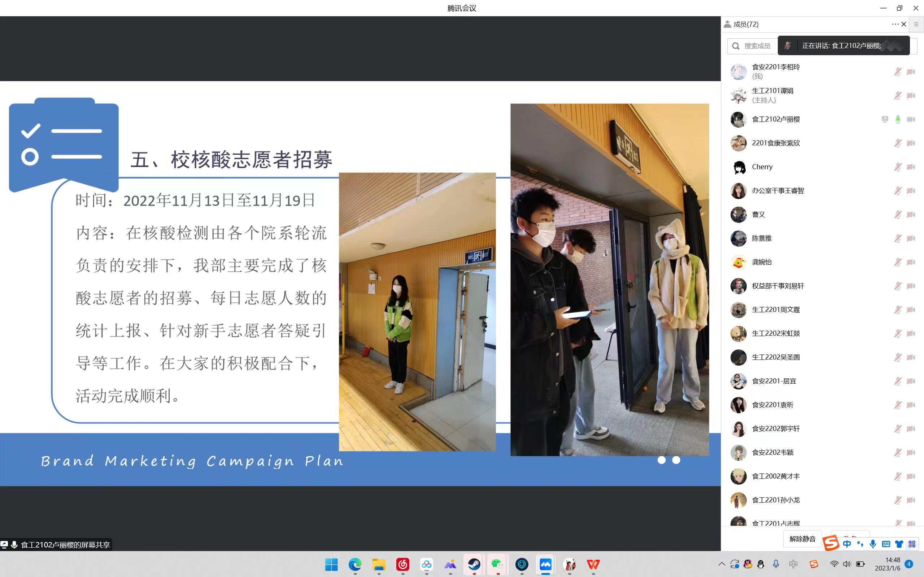Open NetEase Cloud Music from taskbar
This screenshot has width=924, height=577.
[403, 564]
